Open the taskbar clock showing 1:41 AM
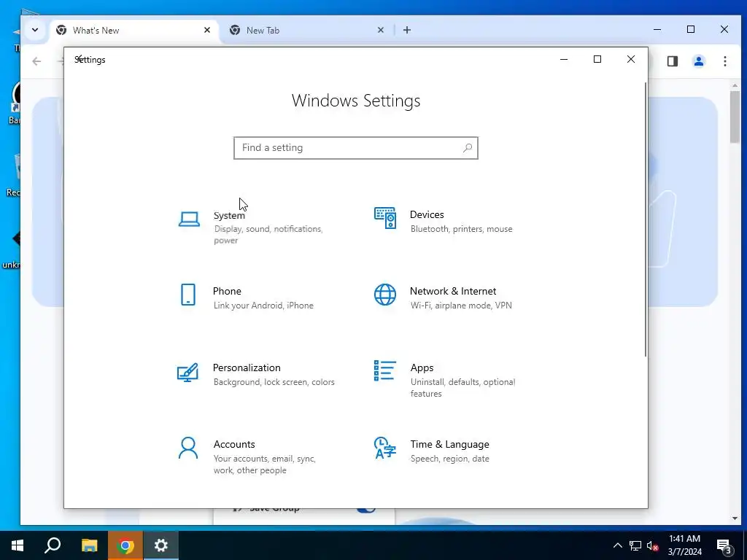The height and width of the screenshot is (560, 747). pos(684,545)
